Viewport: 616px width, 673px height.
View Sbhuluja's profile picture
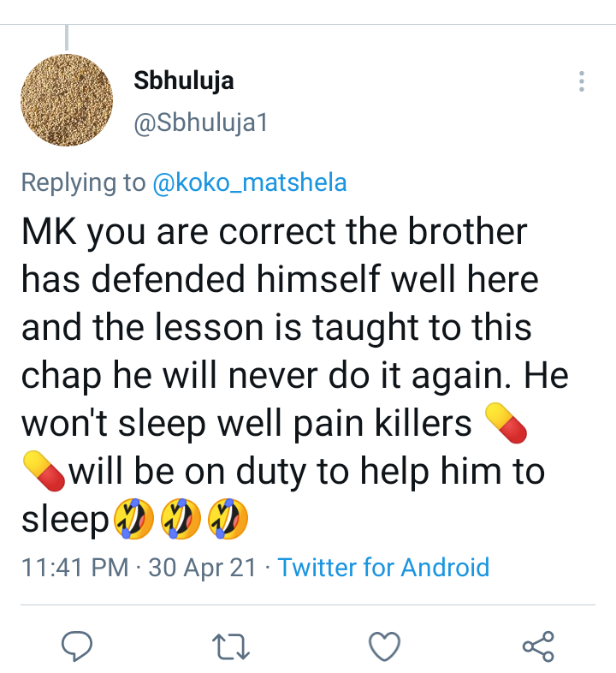click(x=67, y=100)
